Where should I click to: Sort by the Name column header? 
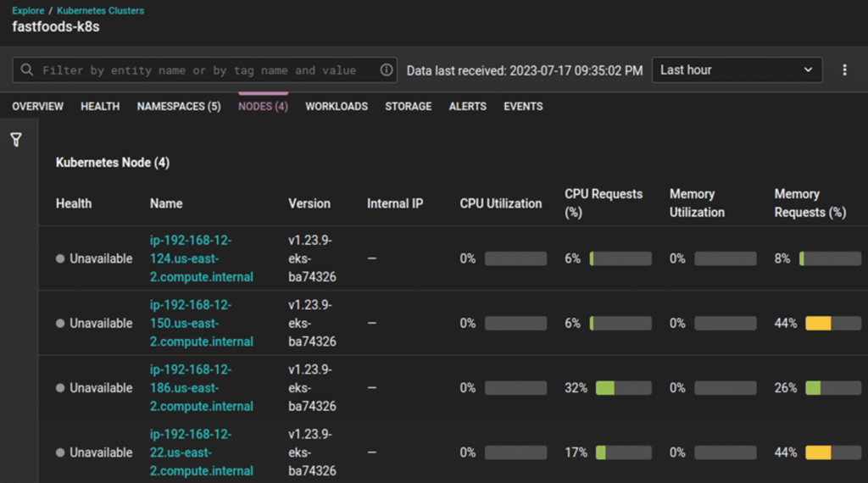(166, 203)
